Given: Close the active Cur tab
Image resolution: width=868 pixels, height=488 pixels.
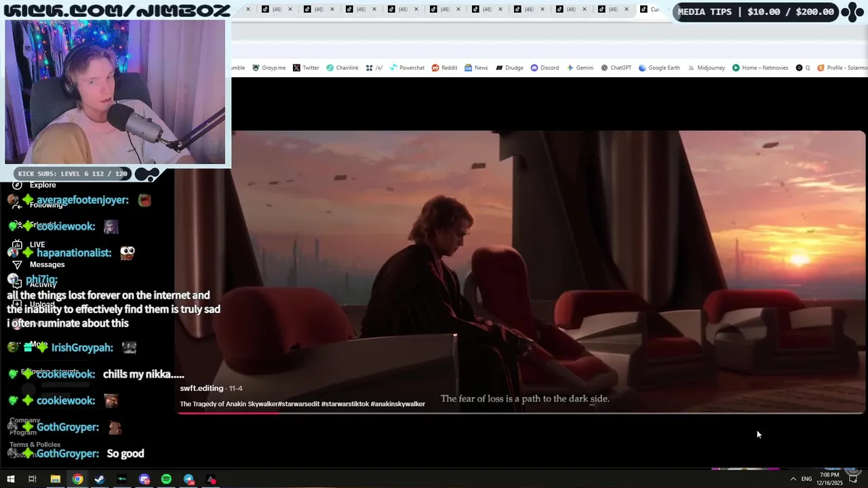Looking at the screenshot, I should 667,9.
